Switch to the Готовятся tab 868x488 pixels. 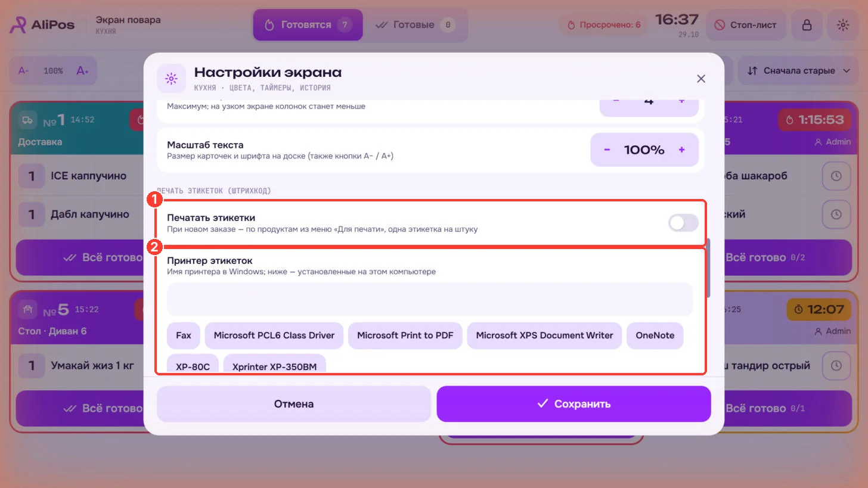[308, 25]
